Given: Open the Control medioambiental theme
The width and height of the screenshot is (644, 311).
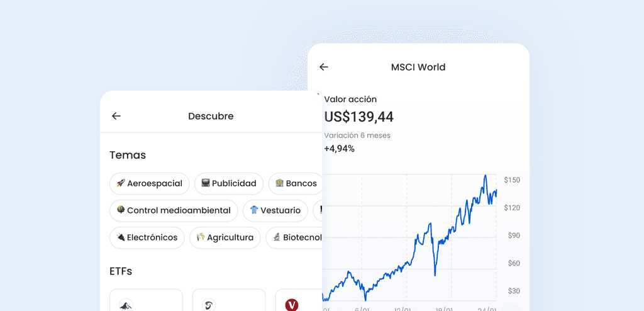Looking at the screenshot, I should click(174, 211).
